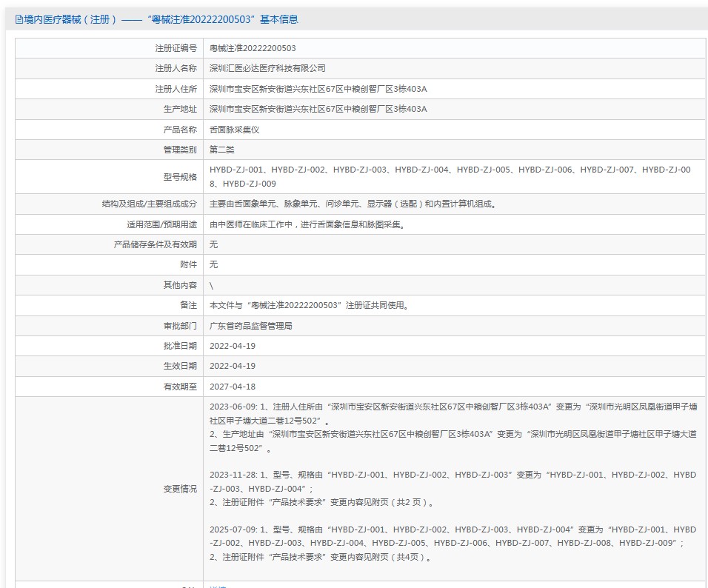Viewport: 708px width, 588px height.
Task: Click the registrant name 深圳汇医必达医疗科技有限公司
Action: [x=267, y=69]
